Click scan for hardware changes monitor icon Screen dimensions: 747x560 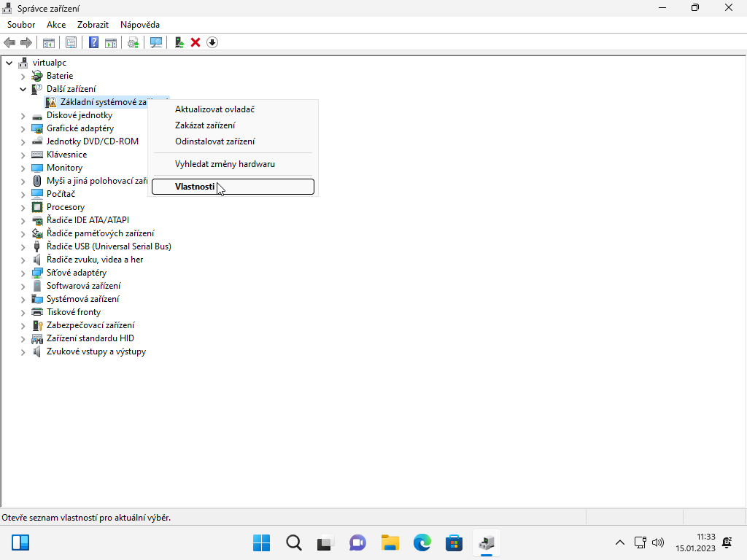(x=155, y=42)
